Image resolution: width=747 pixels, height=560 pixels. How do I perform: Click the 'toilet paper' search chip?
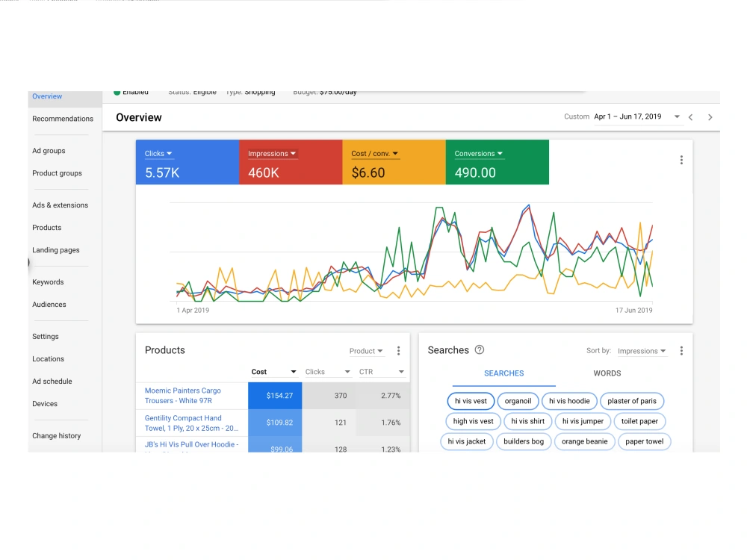click(x=639, y=421)
